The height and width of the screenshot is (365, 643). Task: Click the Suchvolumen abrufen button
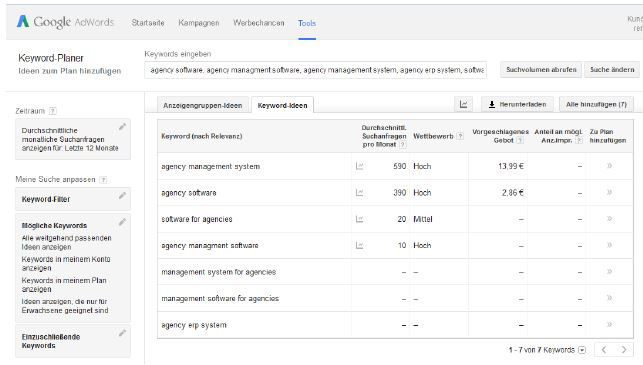point(541,70)
